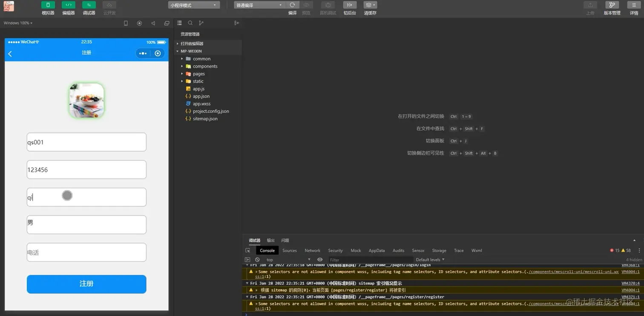Click the 预览 preview eye icon
Screen dimensions: 644x316
(306, 5)
